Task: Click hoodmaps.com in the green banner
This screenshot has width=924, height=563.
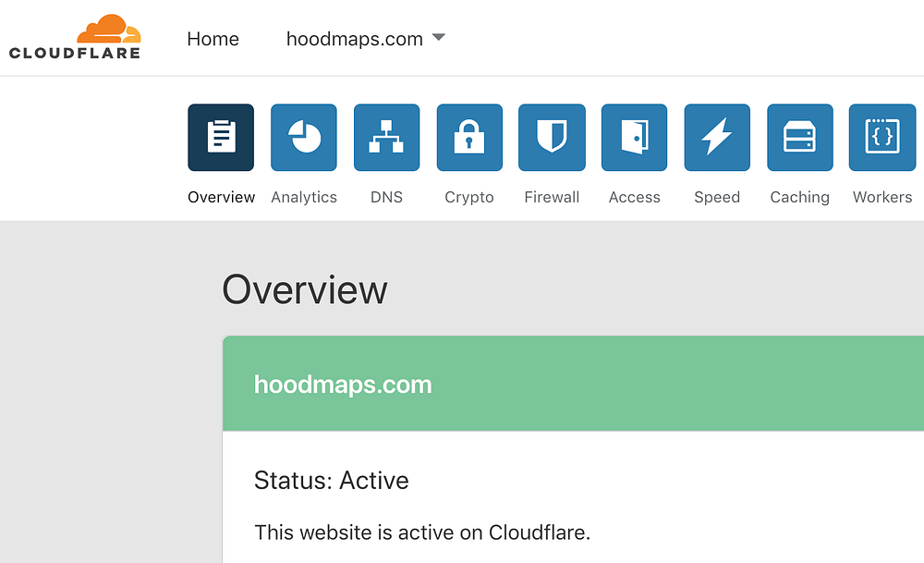Action: 343,385
